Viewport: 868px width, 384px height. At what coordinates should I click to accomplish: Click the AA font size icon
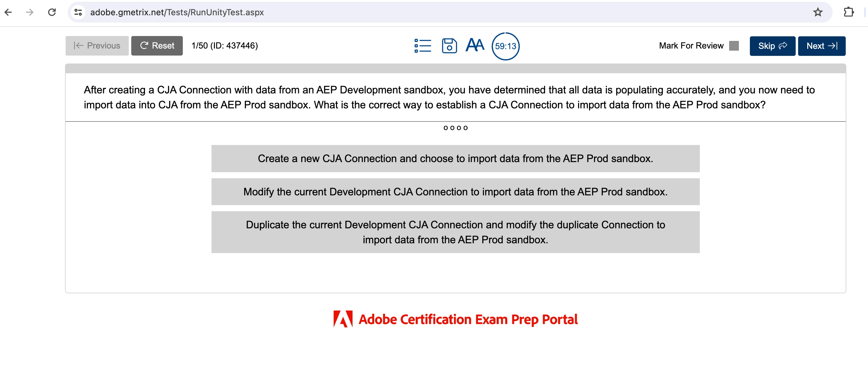point(475,45)
